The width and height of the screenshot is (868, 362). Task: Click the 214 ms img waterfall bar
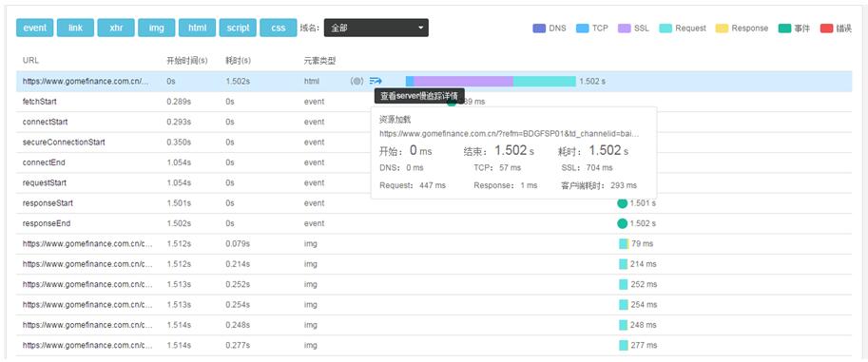point(624,264)
